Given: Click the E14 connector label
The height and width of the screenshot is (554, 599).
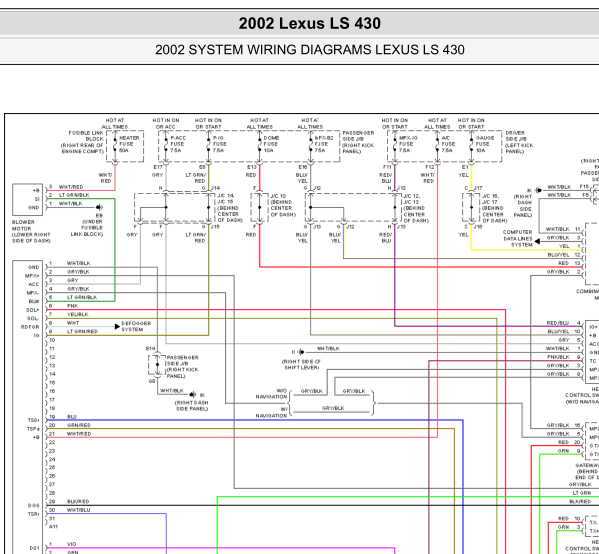Looking at the screenshot, I should (151, 348).
